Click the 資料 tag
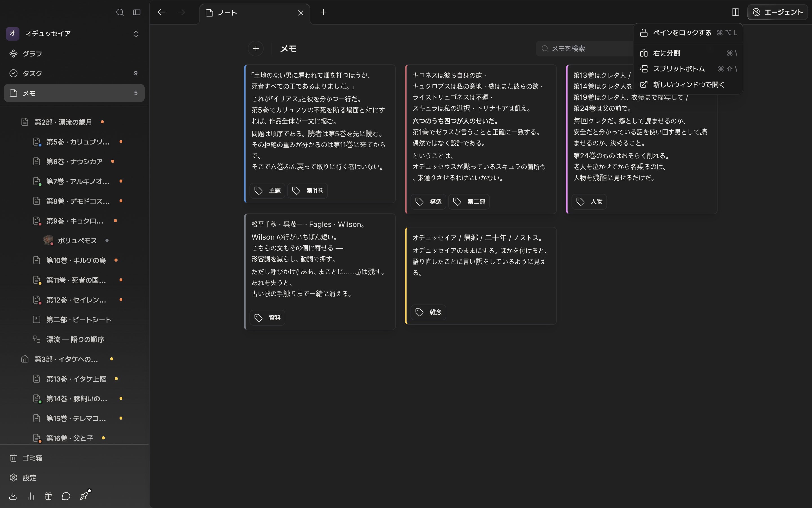This screenshot has height=508, width=812. click(267, 318)
